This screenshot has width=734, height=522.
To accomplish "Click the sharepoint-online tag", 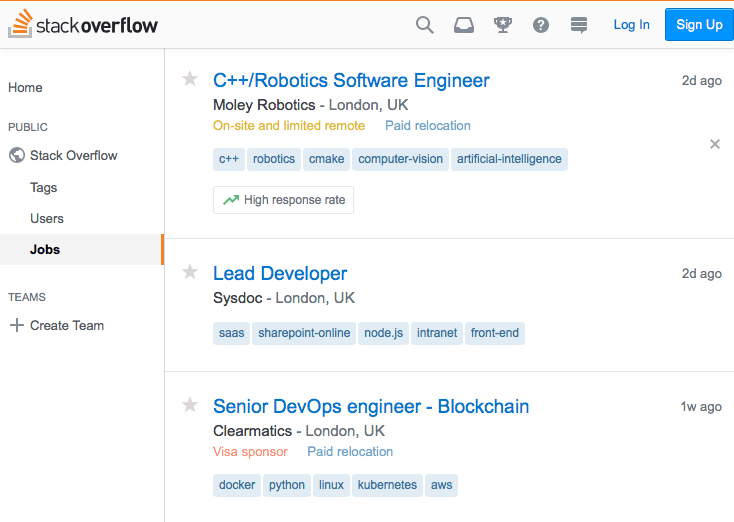I will (x=304, y=333).
